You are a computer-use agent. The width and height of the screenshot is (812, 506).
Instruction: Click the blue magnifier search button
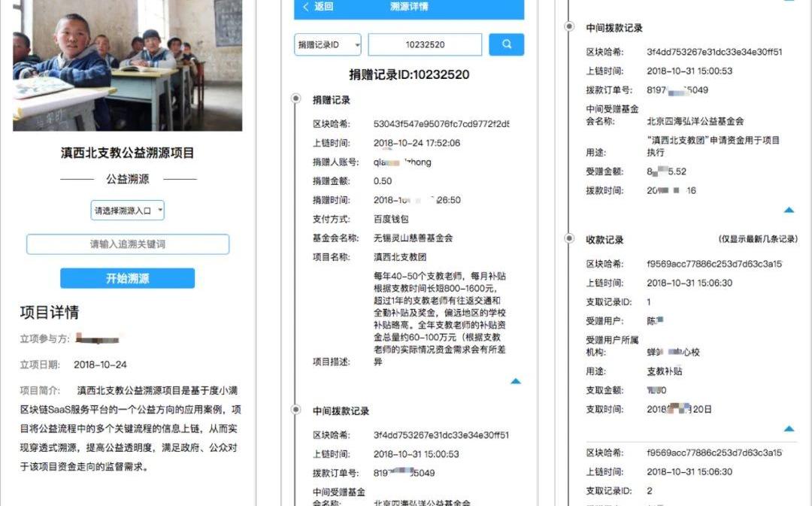click(x=506, y=44)
